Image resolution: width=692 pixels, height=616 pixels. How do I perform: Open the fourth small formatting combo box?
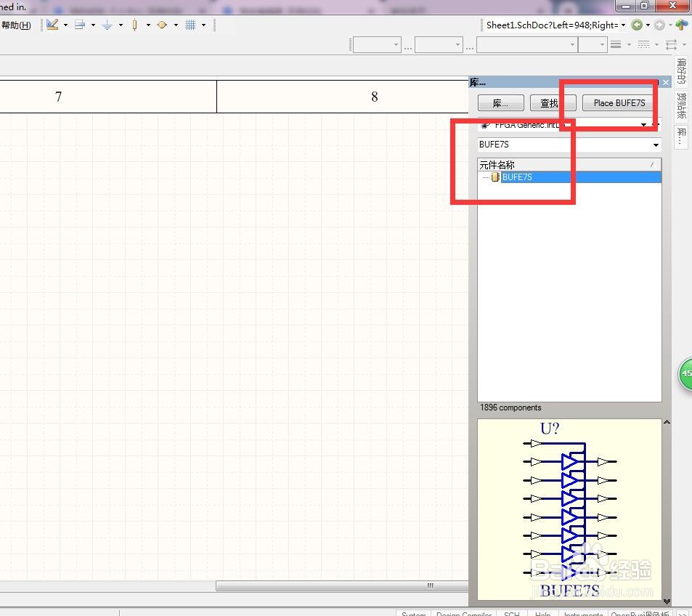pyautogui.click(x=593, y=44)
